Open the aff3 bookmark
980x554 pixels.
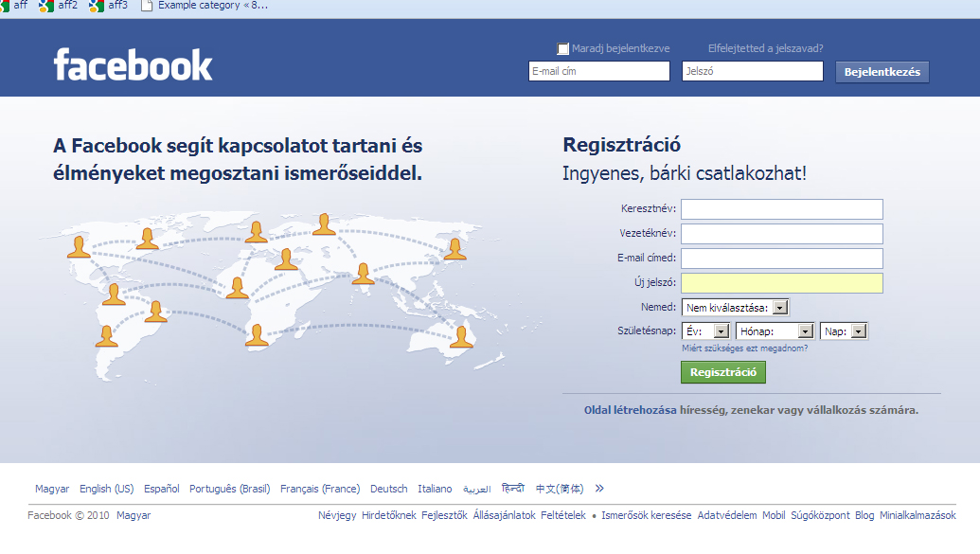coord(108,5)
